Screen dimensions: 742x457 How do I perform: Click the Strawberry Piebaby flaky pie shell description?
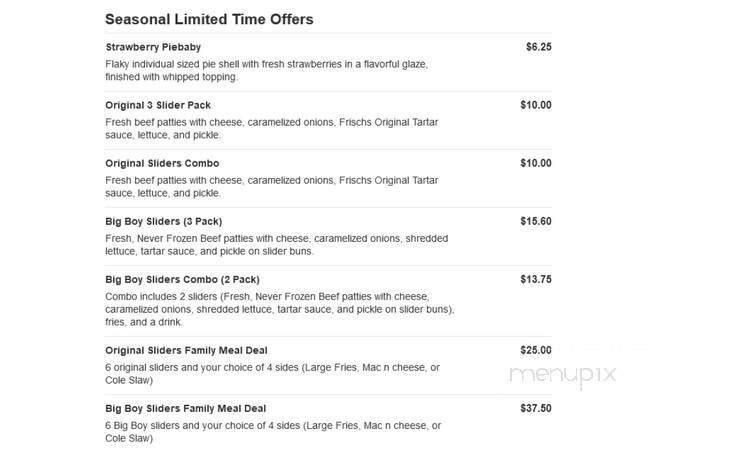coord(266,70)
